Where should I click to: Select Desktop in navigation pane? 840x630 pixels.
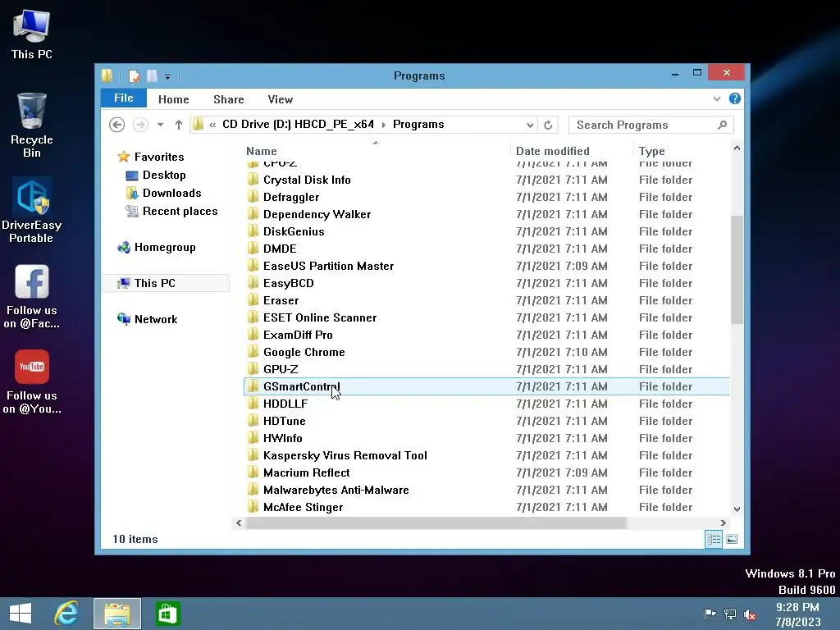[x=164, y=176]
